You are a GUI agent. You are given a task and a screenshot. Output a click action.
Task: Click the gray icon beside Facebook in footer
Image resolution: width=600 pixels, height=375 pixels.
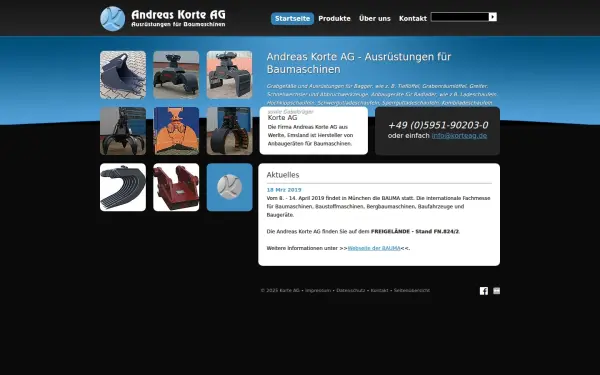(496, 291)
